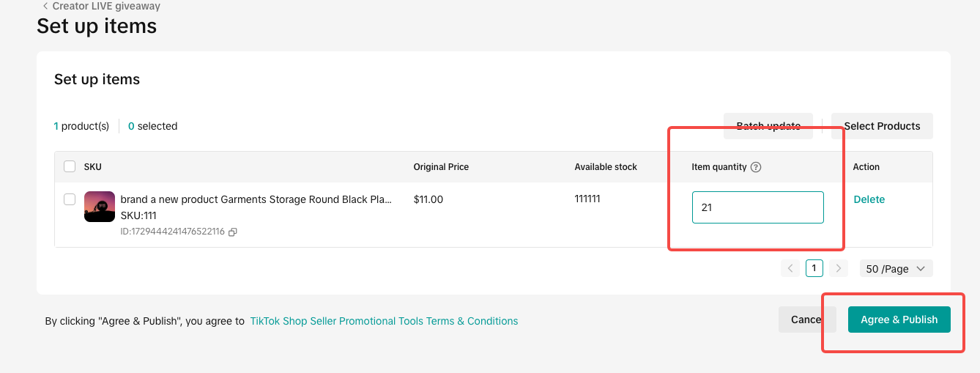Screen dimensions: 980x373
Task: Open TikTok Shop Seller Promotional Tools Terms link
Action: click(384, 321)
